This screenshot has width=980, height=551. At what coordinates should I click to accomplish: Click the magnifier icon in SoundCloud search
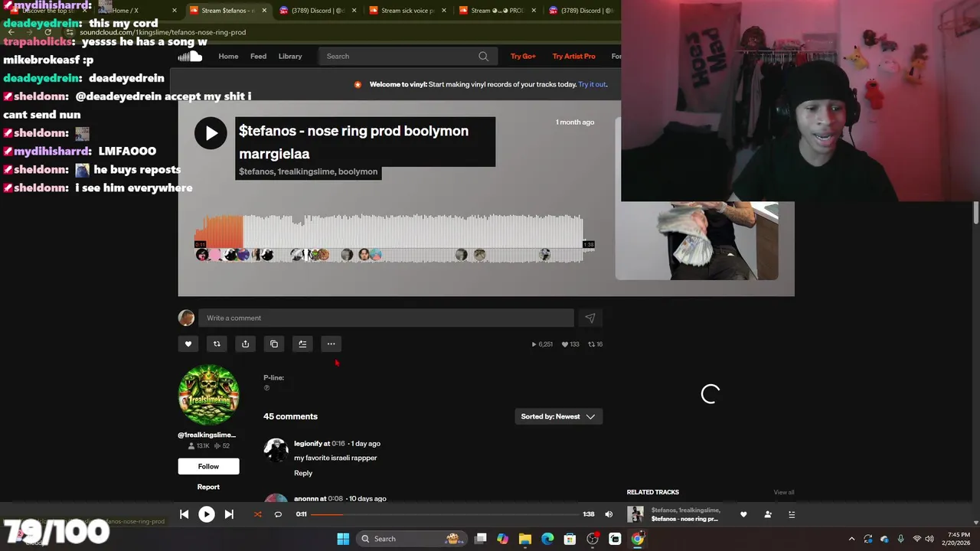(x=483, y=56)
